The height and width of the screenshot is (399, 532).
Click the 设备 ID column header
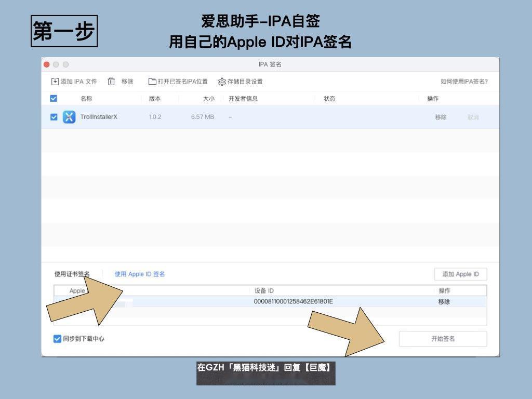coord(264,290)
